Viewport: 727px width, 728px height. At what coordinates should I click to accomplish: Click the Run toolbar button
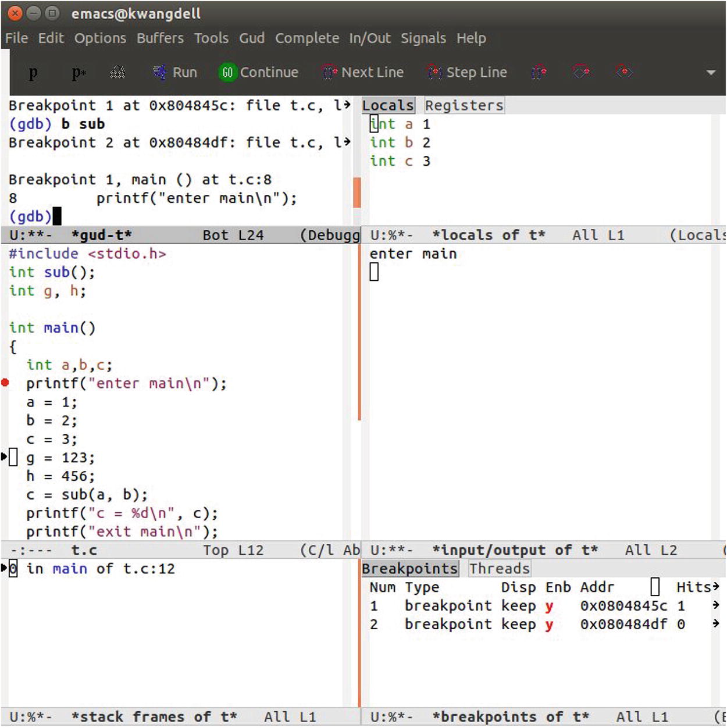tap(175, 72)
